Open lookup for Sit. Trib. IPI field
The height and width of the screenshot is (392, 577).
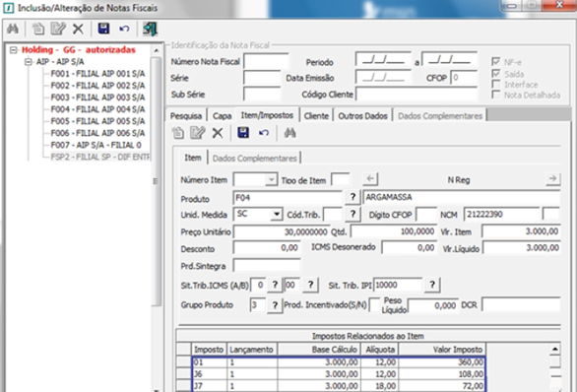432,285
